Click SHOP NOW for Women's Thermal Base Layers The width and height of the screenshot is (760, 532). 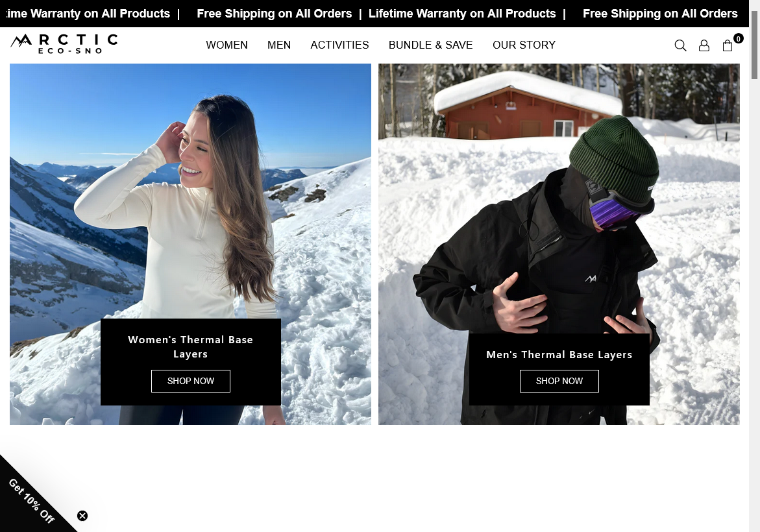[190, 381]
